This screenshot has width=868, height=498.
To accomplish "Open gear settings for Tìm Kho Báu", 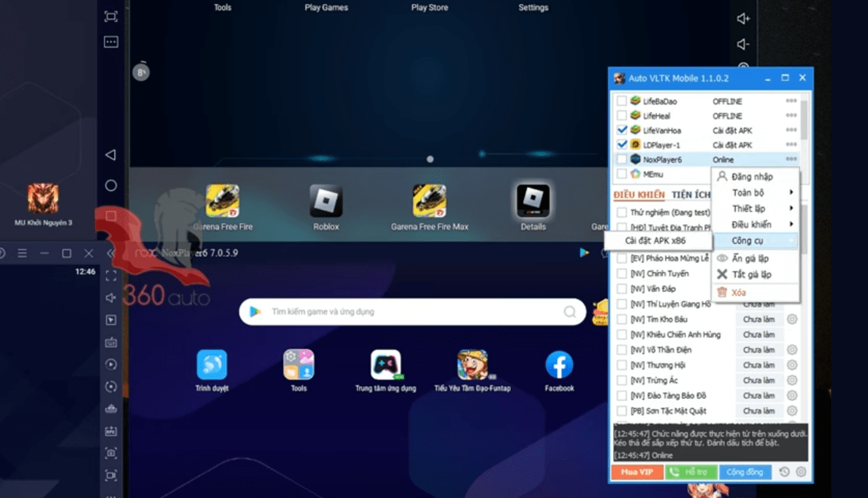I will click(792, 319).
